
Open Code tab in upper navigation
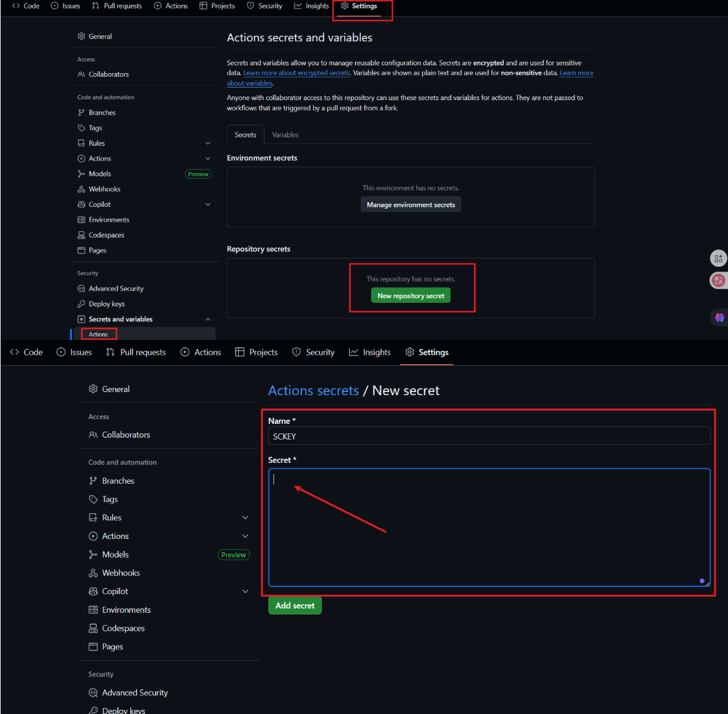(26, 6)
